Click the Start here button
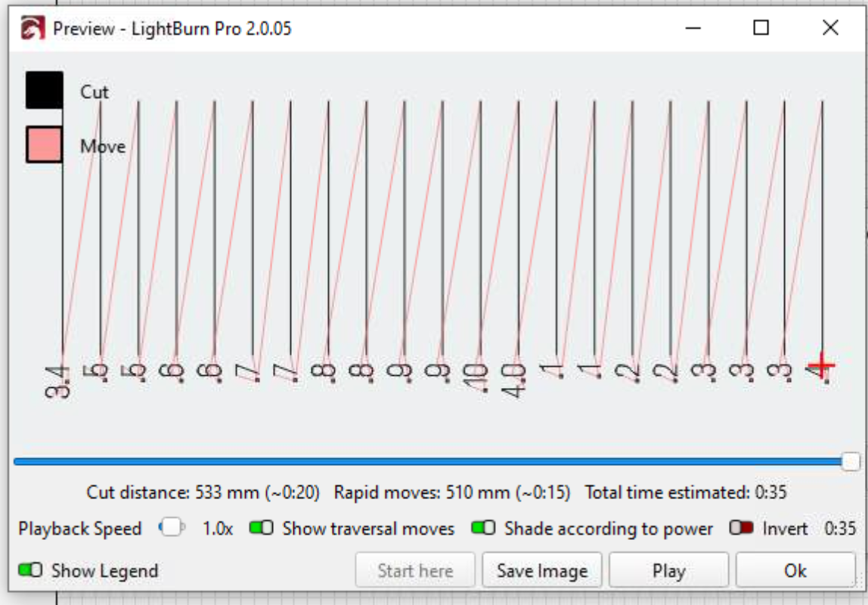The height and width of the screenshot is (605, 868). 415,571
